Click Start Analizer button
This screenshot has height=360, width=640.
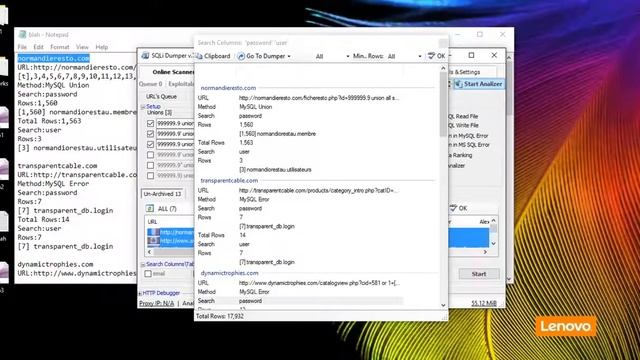click(479, 84)
